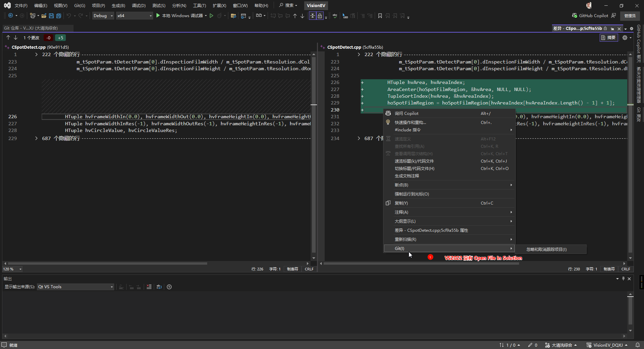The image size is (644, 349).
Task: Click 忽略和取消跟踪项目(I) in the Git submenu
Action: 546,250
